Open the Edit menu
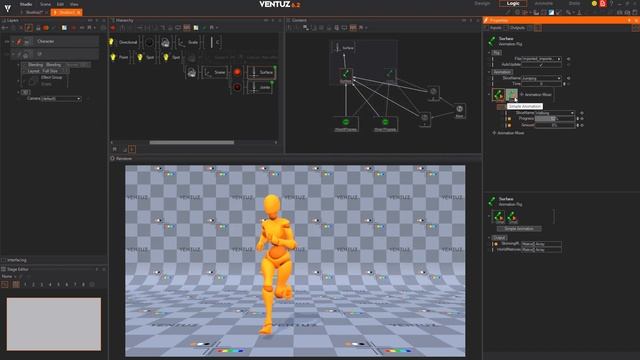The width and height of the screenshot is (640, 360). point(60,4)
